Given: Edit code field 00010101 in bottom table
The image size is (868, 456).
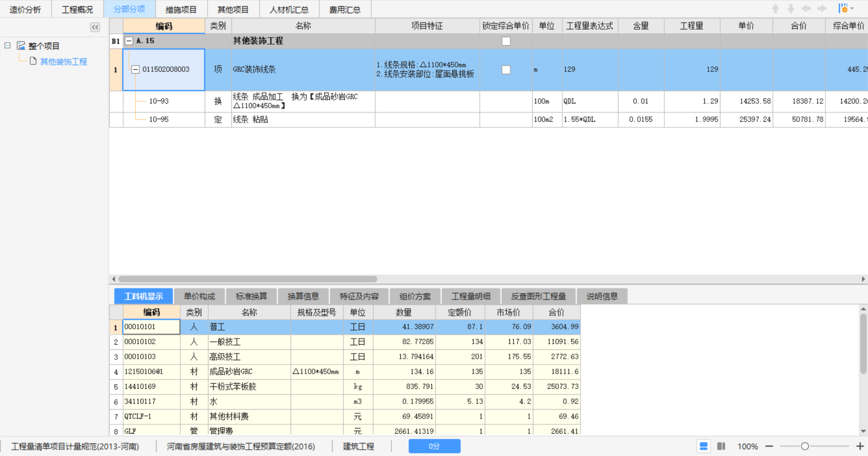Looking at the screenshot, I should pos(151,327).
